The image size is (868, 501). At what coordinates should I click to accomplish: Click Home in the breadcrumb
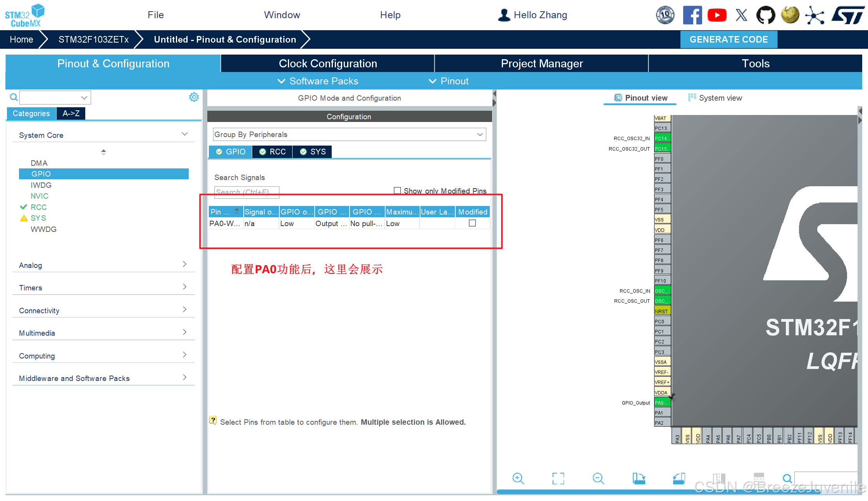21,39
